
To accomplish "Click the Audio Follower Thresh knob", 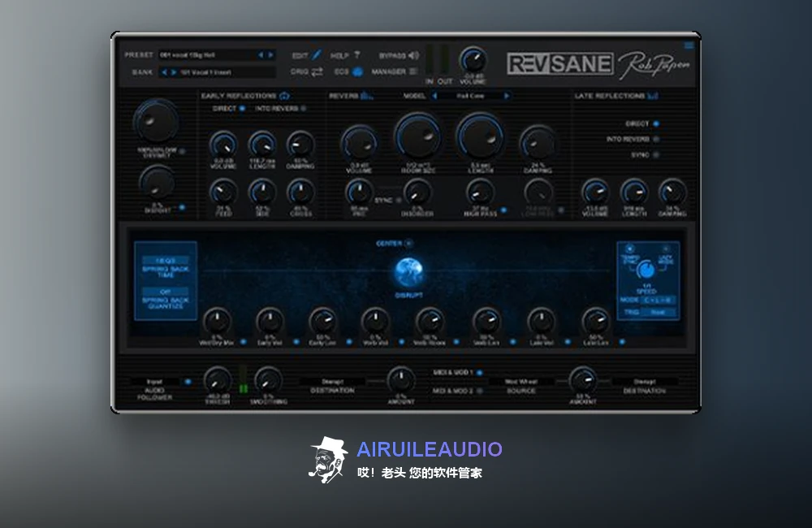I will click(218, 381).
